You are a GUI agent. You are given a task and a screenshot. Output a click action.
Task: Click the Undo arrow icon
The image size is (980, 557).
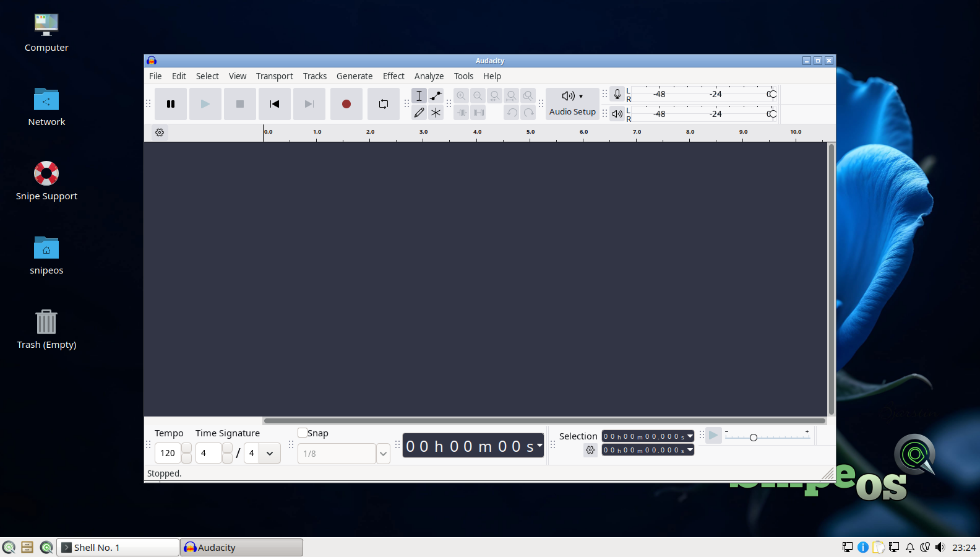point(512,113)
